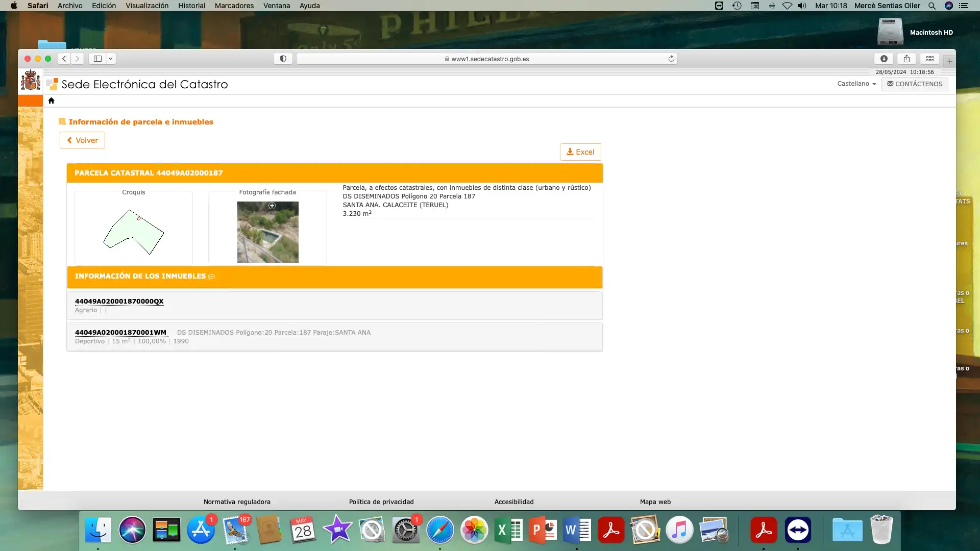Open the volume control in the menu bar
Image resolution: width=980 pixels, height=551 pixels.
click(x=802, y=6)
